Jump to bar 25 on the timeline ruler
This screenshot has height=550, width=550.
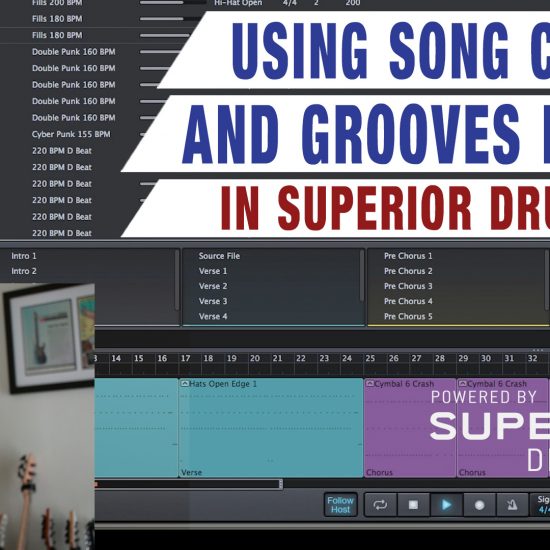pyautogui.click(x=370, y=358)
